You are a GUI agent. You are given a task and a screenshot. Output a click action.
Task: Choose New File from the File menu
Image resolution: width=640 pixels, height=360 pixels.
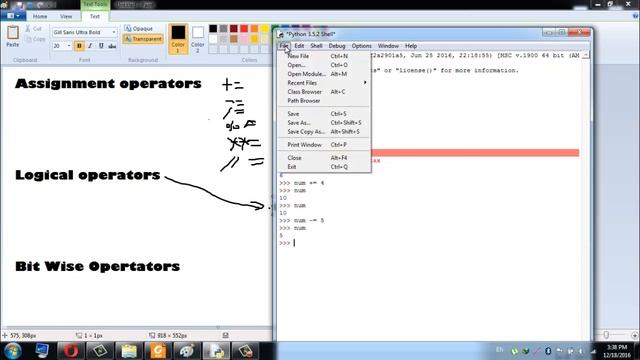click(324, 56)
